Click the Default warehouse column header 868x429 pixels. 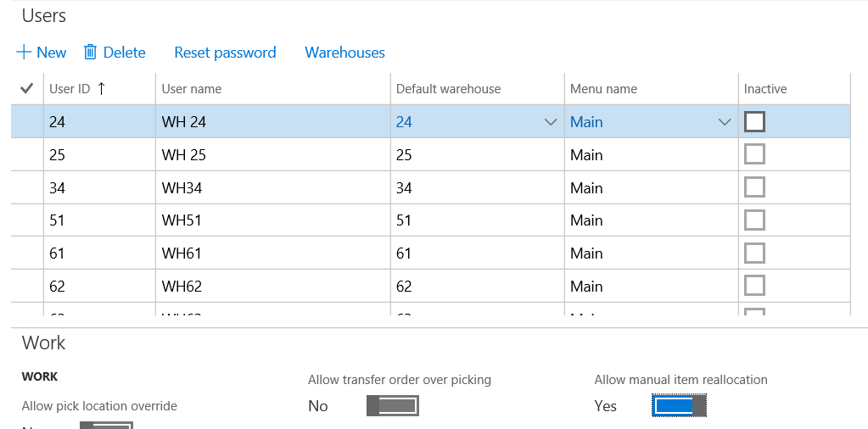448,89
